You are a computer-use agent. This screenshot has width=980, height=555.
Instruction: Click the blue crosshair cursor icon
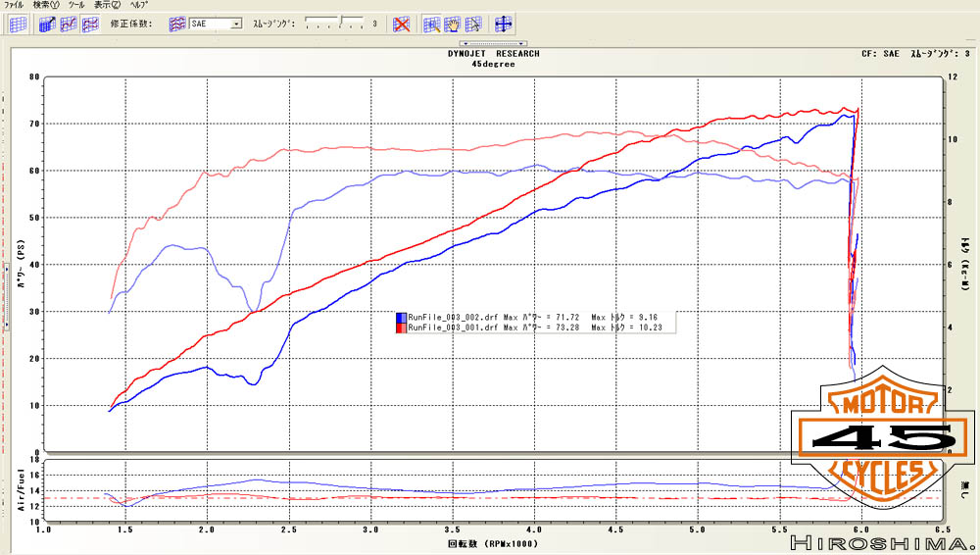click(x=504, y=24)
